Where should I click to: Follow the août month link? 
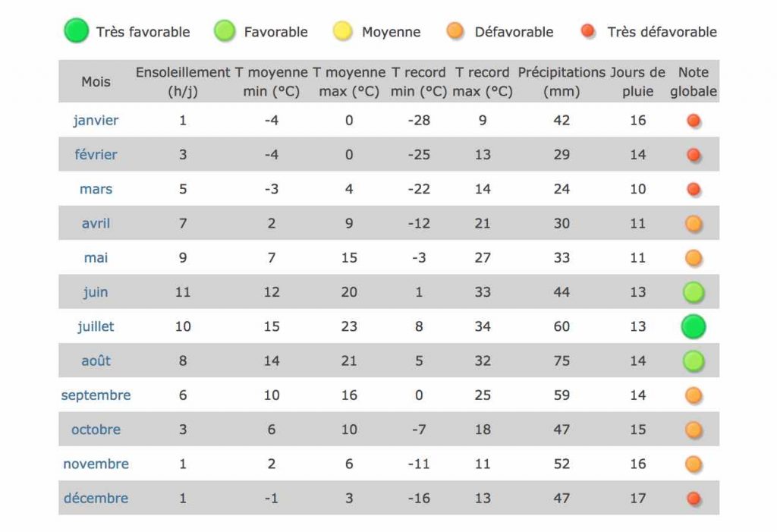coord(96,360)
